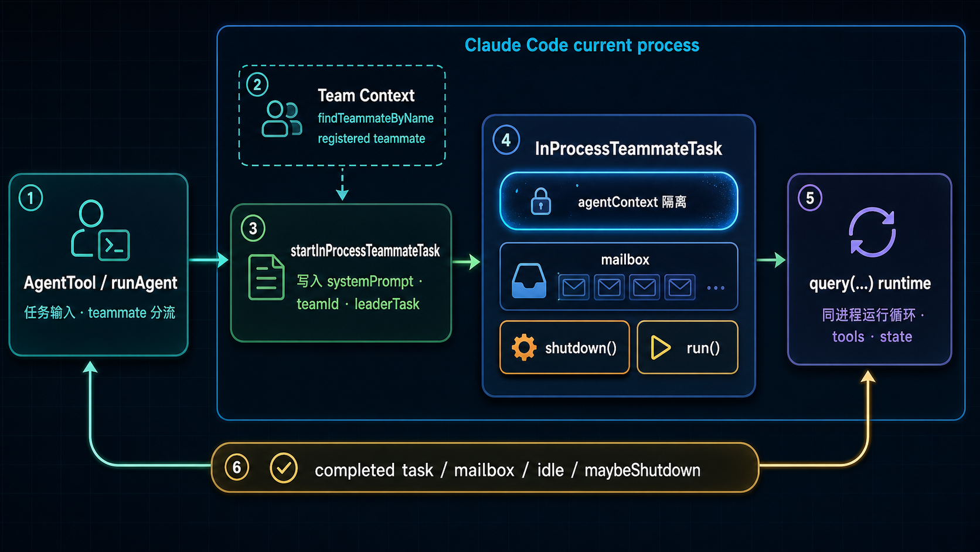
Task: Click the "teamId" text
Action: pyautogui.click(x=318, y=304)
